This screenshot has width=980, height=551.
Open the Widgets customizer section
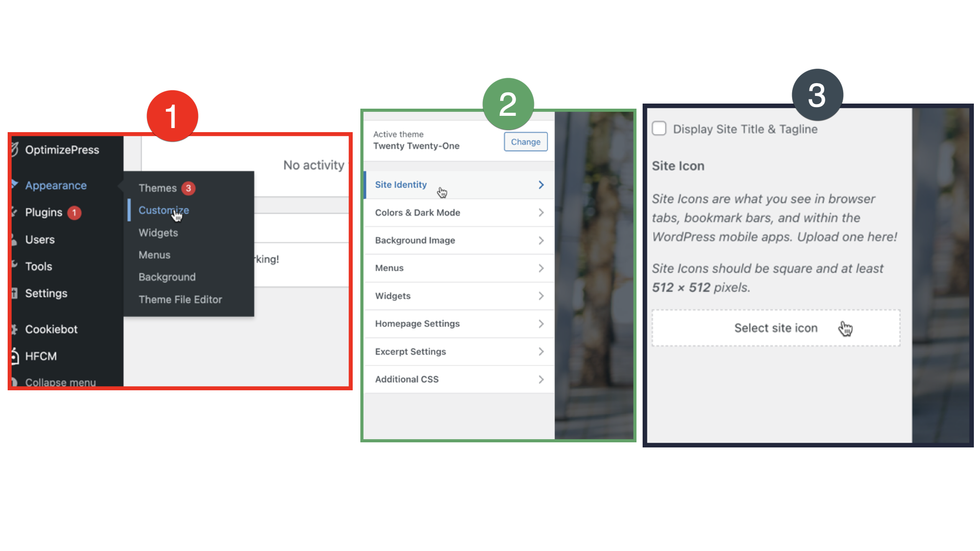tap(459, 296)
